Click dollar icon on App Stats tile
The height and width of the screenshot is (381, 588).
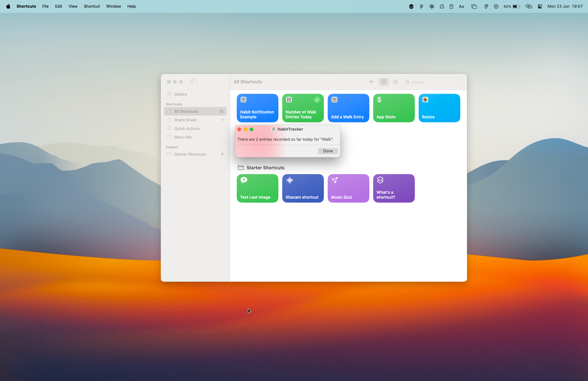(x=379, y=100)
